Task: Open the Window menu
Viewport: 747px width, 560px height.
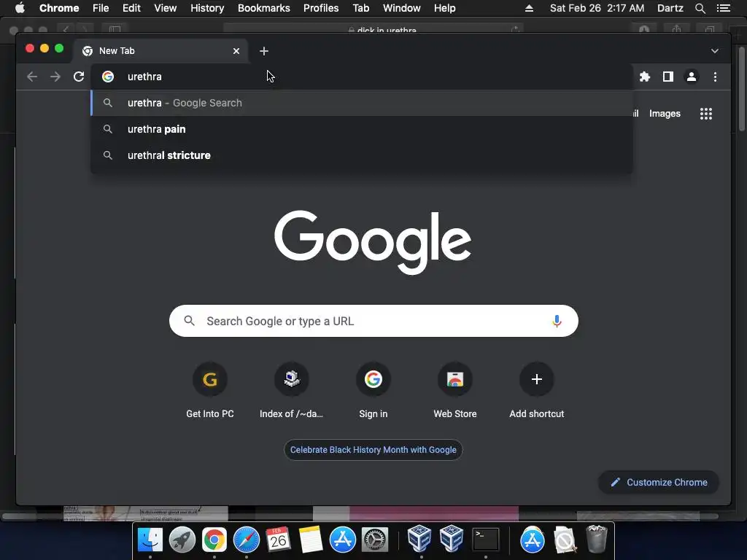Action: (402, 8)
